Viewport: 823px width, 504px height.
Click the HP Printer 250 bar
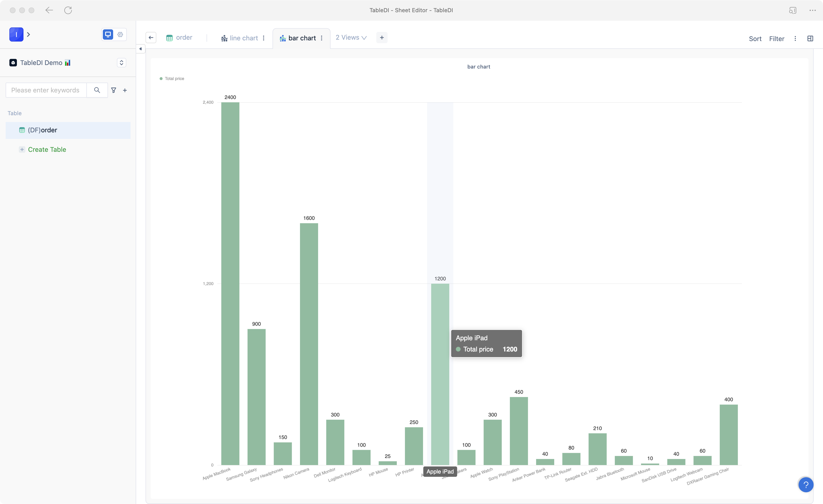click(x=414, y=446)
